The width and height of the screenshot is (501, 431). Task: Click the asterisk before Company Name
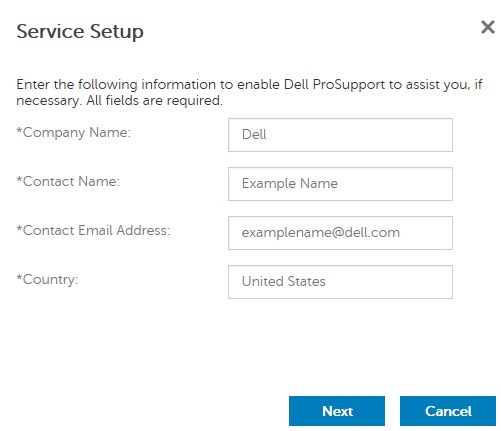click(x=19, y=130)
